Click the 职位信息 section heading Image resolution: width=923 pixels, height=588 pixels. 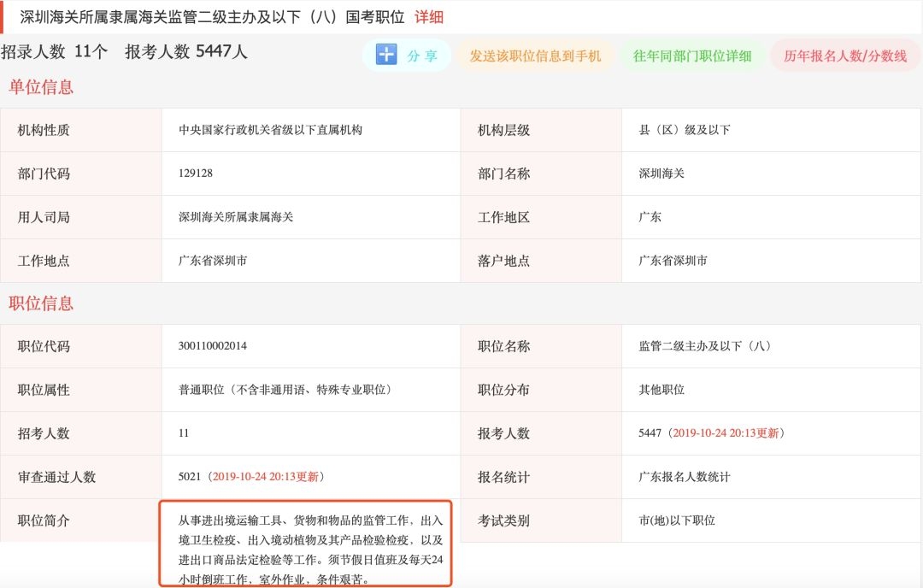pos(41,303)
